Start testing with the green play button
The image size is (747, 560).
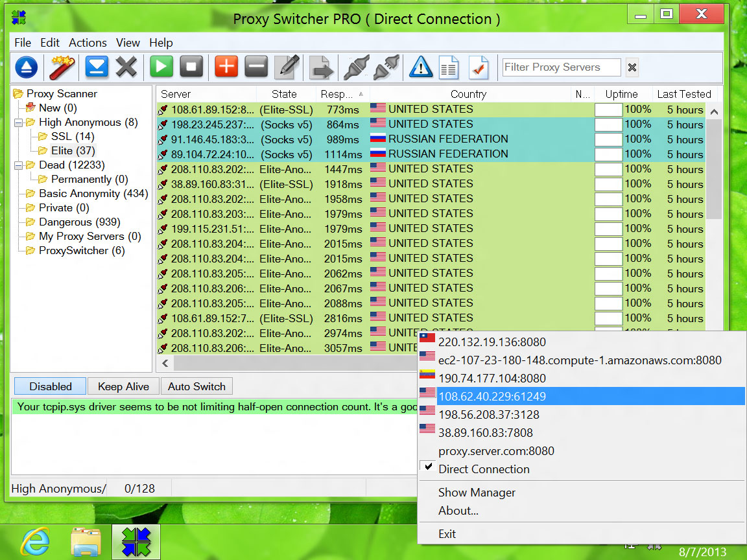tap(161, 67)
